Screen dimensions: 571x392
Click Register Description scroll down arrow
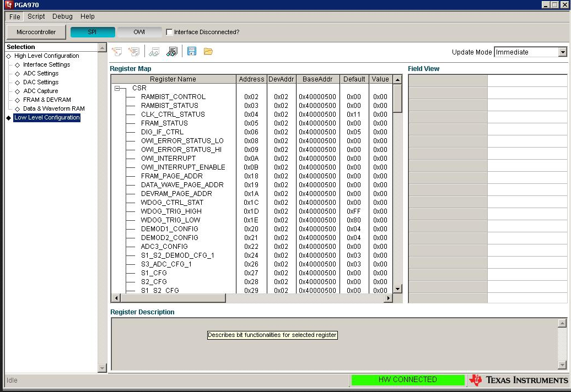pos(562,364)
